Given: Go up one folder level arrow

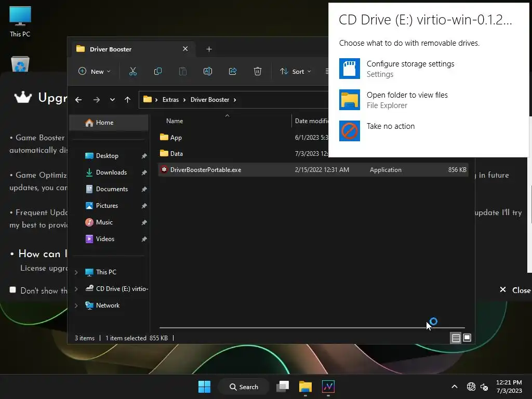Looking at the screenshot, I should (128, 100).
